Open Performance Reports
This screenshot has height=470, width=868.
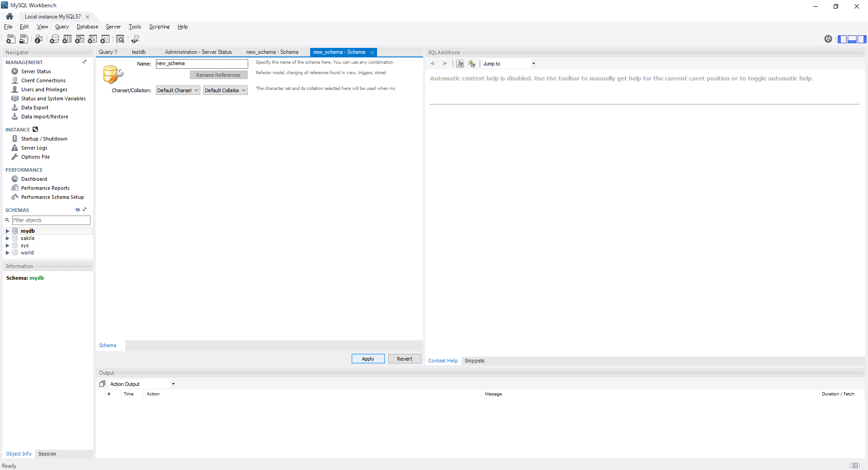point(45,188)
